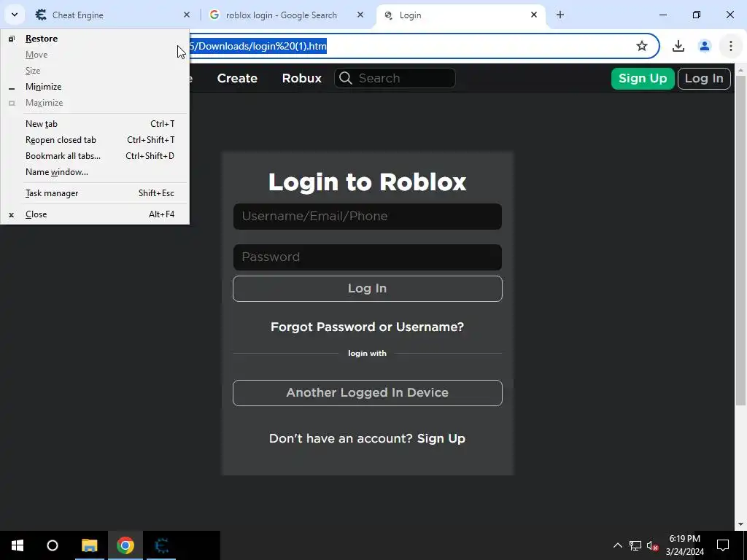Close the roblox login Google Search tab

pyautogui.click(x=360, y=15)
